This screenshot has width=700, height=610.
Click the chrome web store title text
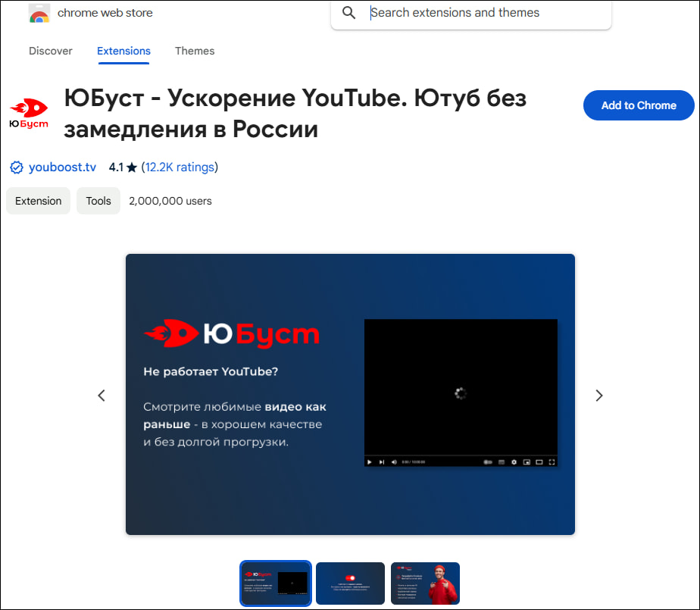click(105, 13)
